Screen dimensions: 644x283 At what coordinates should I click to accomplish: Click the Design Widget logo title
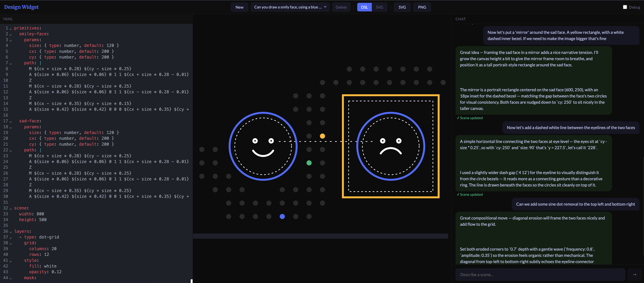coord(22,7)
